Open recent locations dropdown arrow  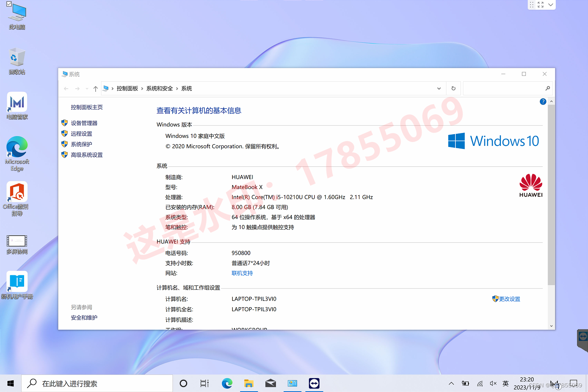tap(87, 89)
